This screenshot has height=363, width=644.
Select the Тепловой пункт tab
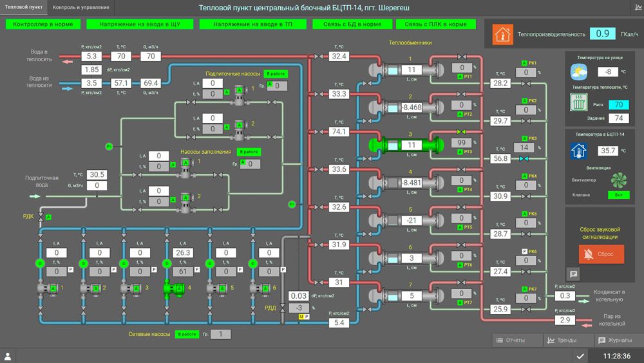[x=24, y=7]
